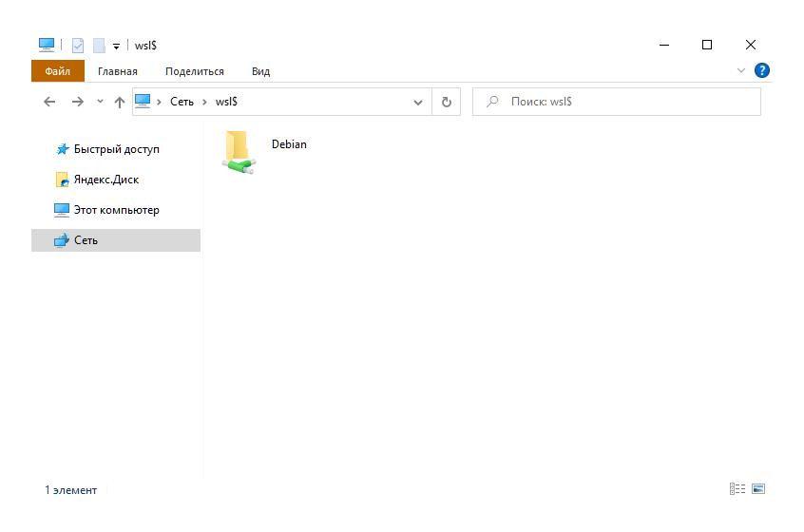Click the Сеть breadcrumb in address bar
This screenshot has height=532, width=804.
pyautogui.click(x=182, y=102)
